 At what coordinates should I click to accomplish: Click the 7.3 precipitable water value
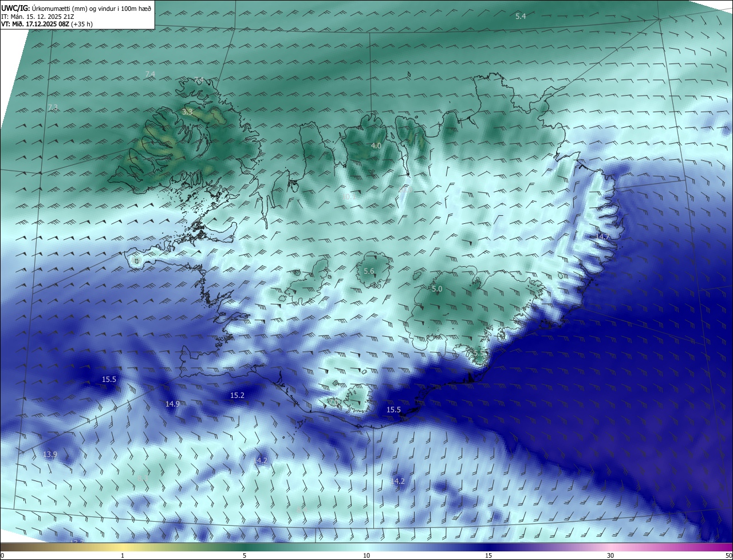coord(53,107)
